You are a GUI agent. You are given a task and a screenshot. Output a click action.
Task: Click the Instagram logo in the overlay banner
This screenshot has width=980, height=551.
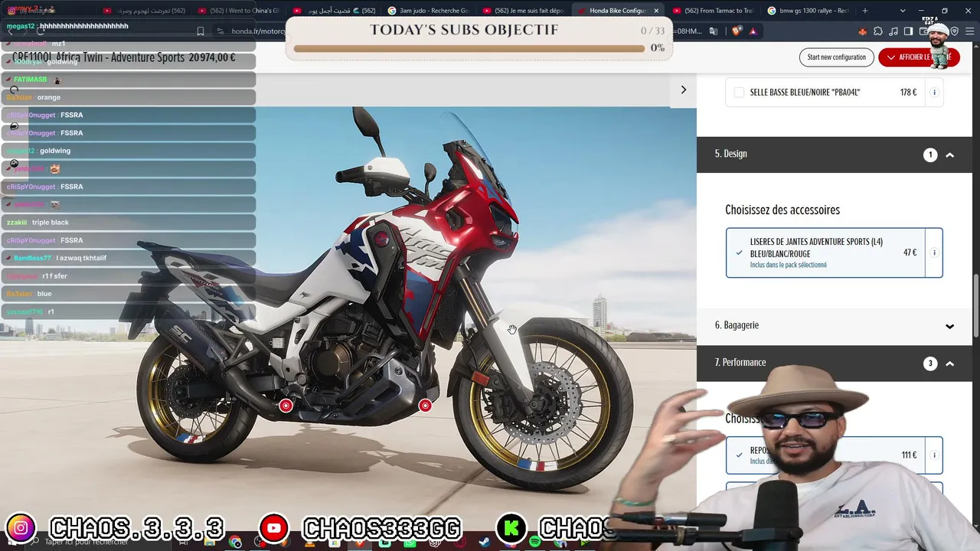tap(21, 528)
